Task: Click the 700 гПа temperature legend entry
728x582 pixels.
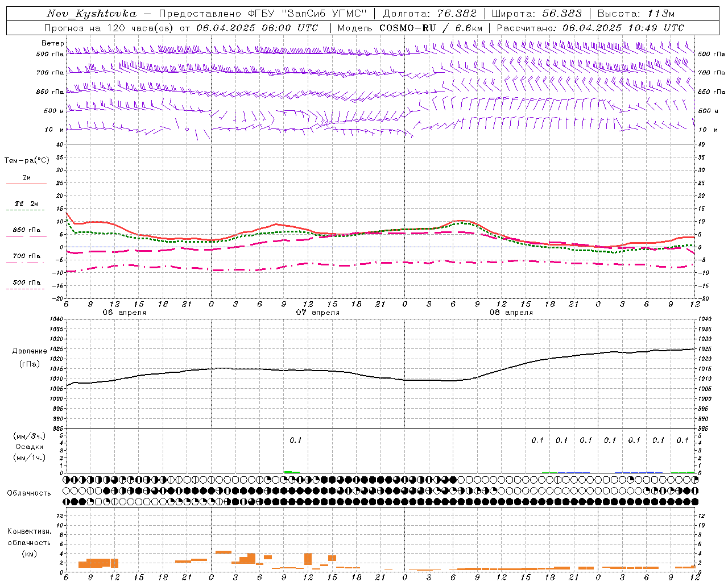Action: pos(27,256)
